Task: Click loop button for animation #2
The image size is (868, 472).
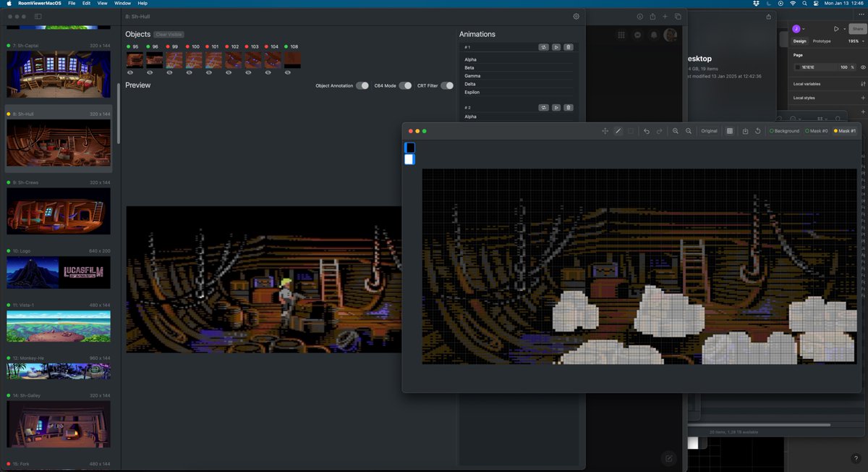Action: [543, 107]
